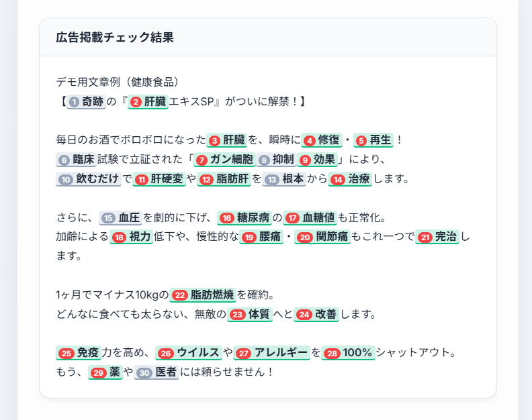Click the highlighted word 治療
532x420 pixels.
point(359,179)
